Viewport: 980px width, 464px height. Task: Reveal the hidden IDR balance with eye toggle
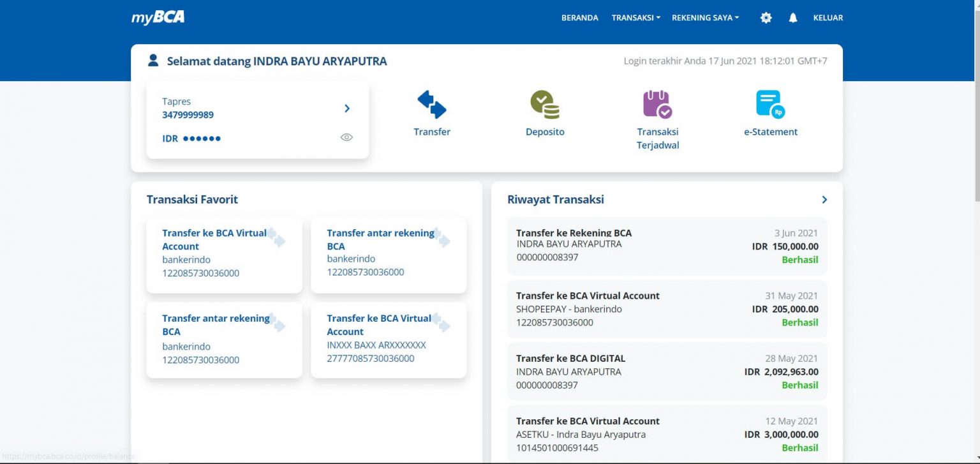pos(346,137)
